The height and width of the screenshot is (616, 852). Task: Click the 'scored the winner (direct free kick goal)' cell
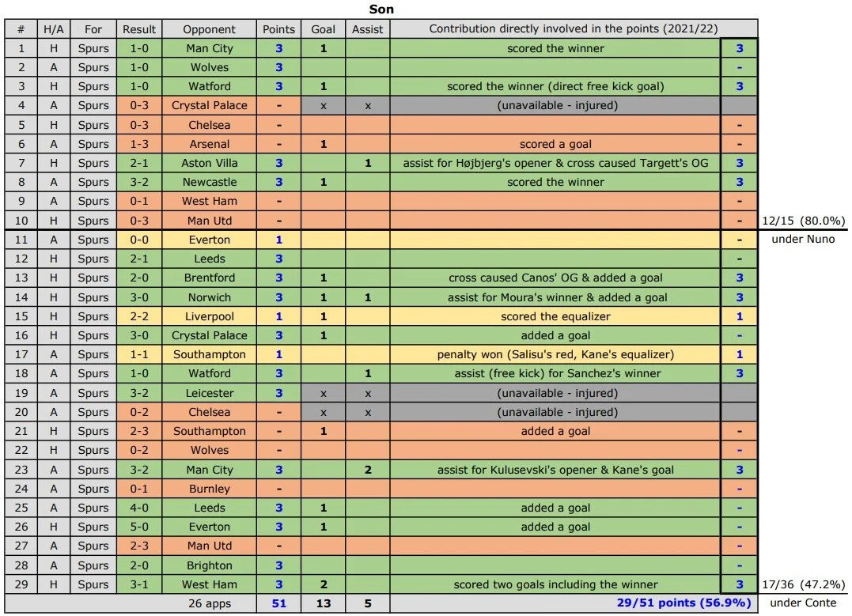[555, 86]
